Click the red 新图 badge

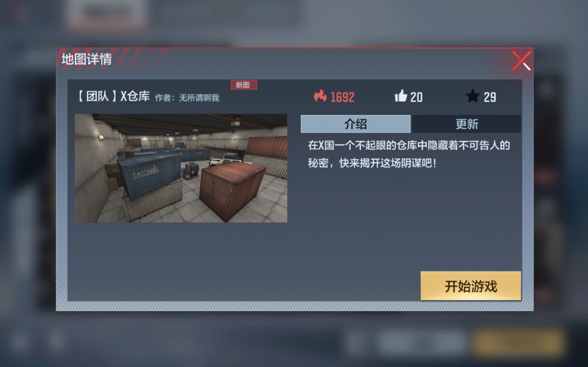click(244, 85)
